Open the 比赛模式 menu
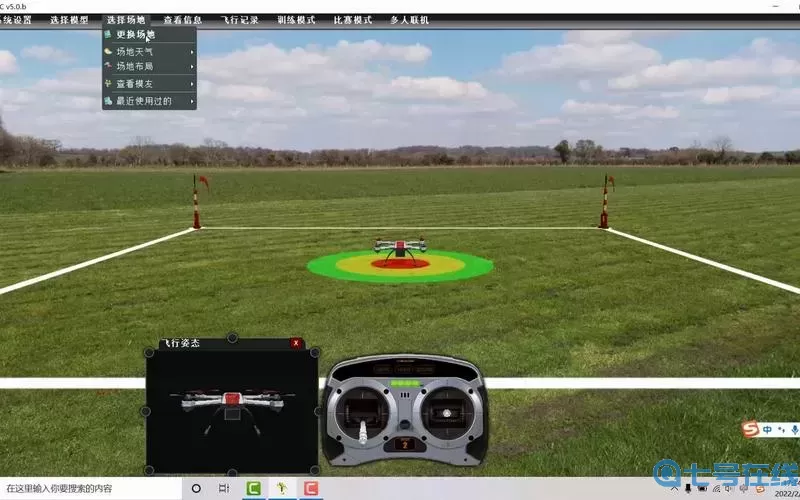Image resolution: width=800 pixels, height=500 pixels. click(x=352, y=20)
